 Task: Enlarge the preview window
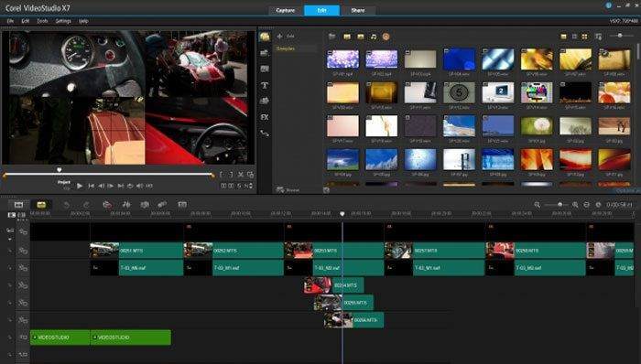(250, 175)
